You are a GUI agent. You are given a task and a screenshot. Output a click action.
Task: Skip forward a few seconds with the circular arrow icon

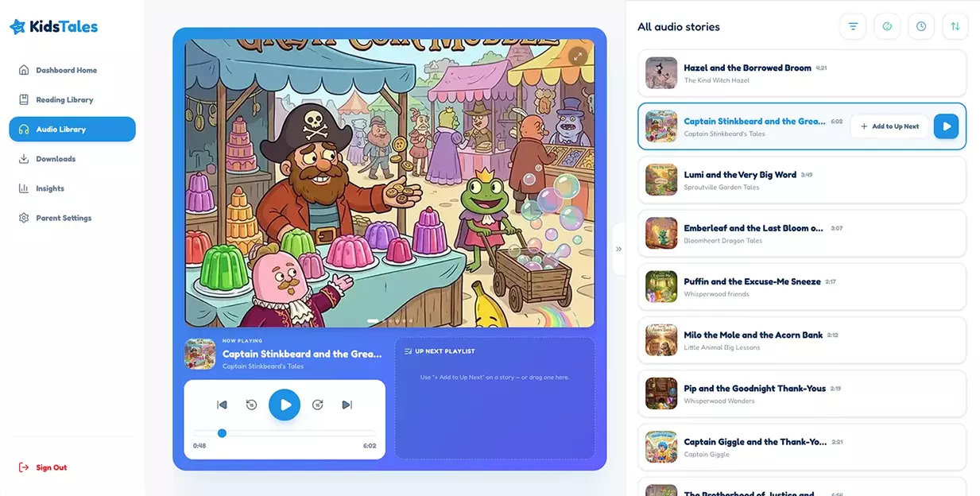coord(318,405)
